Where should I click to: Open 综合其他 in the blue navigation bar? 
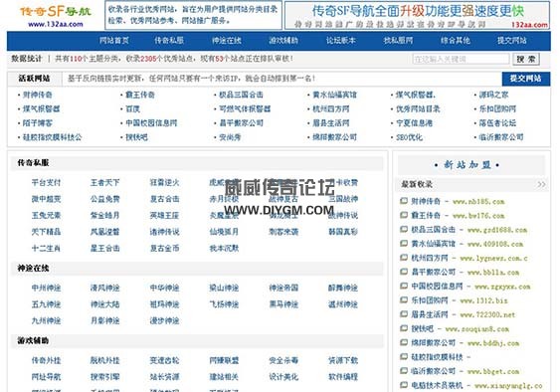tap(455, 41)
